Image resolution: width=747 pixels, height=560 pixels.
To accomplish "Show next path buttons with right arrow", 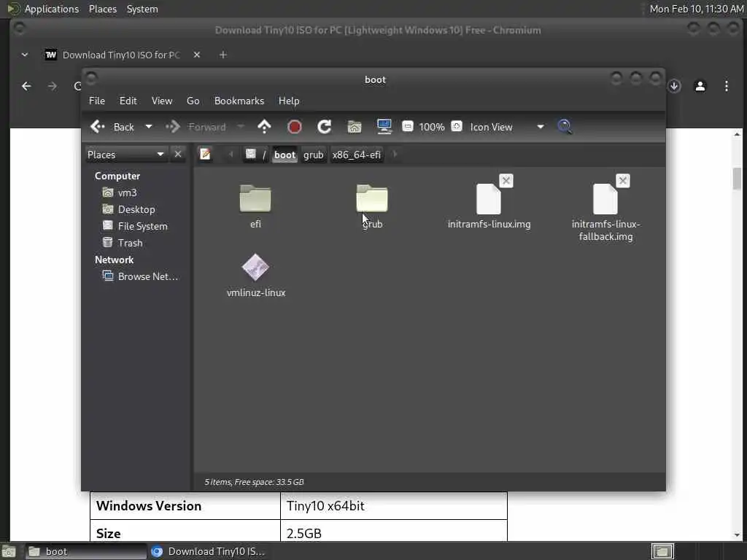I will pyautogui.click(x=395, y=155).
